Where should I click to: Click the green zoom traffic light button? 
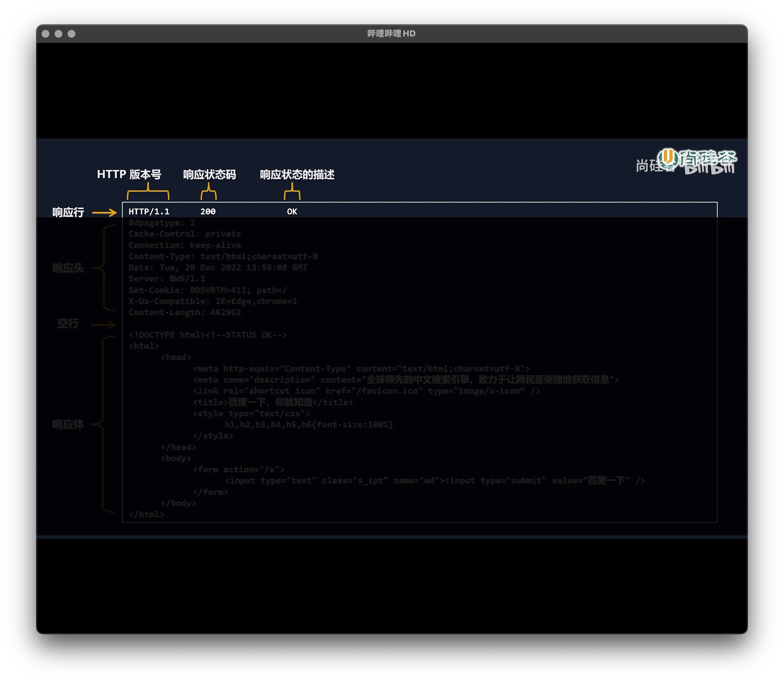[72, 33]
